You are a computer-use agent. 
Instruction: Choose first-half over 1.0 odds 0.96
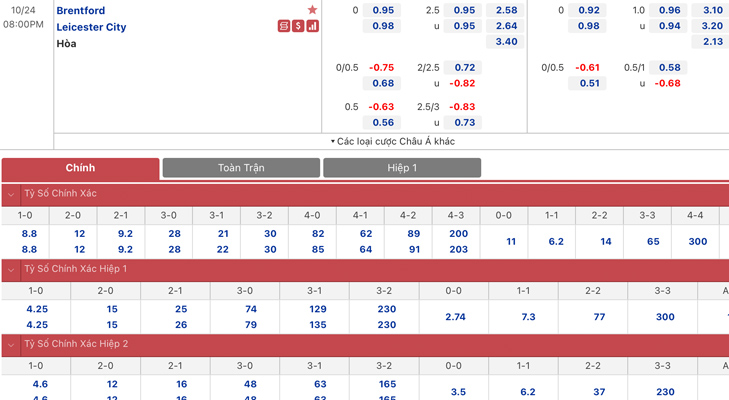click(669, 10)
